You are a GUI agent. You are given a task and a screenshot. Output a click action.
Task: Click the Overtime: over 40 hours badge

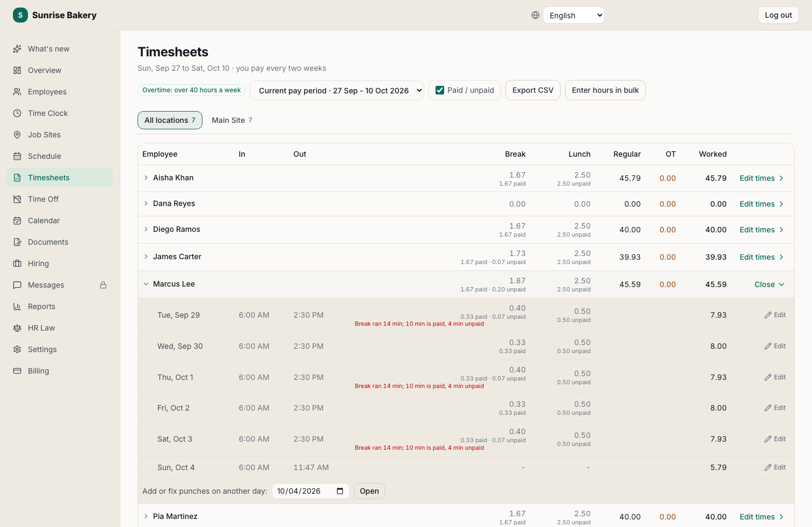192,90
